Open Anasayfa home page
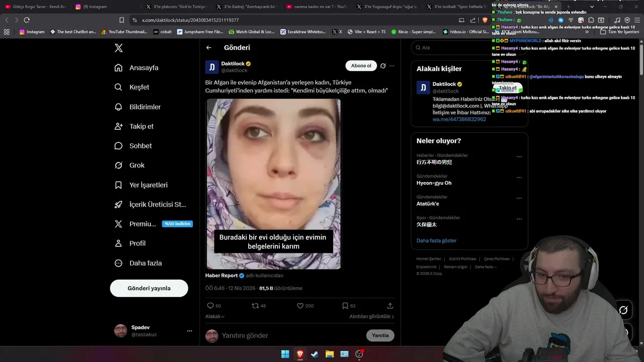Viewport: 644px width, 362px height. (x=136, y=67)
